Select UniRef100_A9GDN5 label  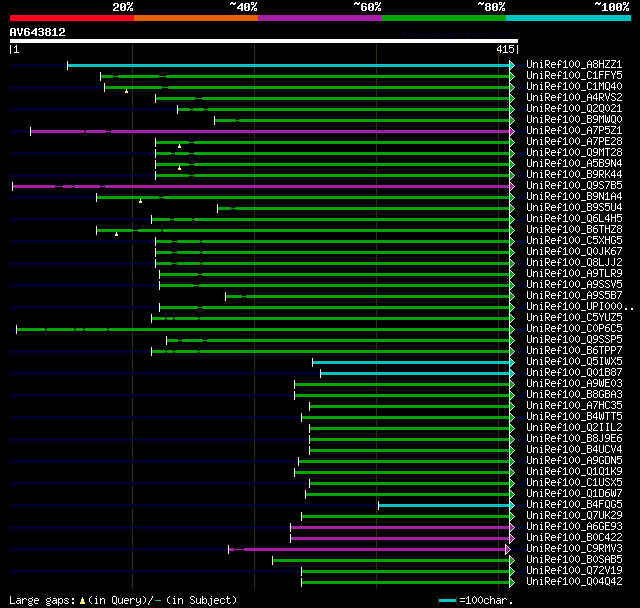tap(574, 461)
